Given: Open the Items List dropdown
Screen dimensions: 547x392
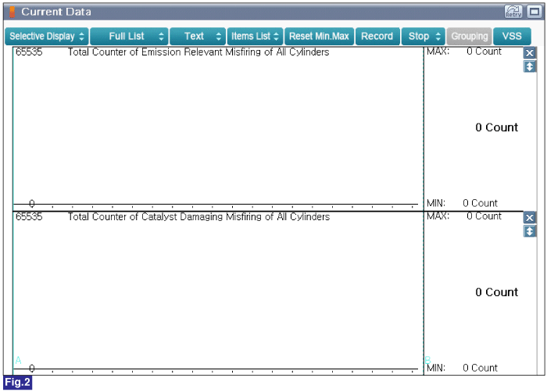Looking at the screenshot, I should tap(255, 36).
